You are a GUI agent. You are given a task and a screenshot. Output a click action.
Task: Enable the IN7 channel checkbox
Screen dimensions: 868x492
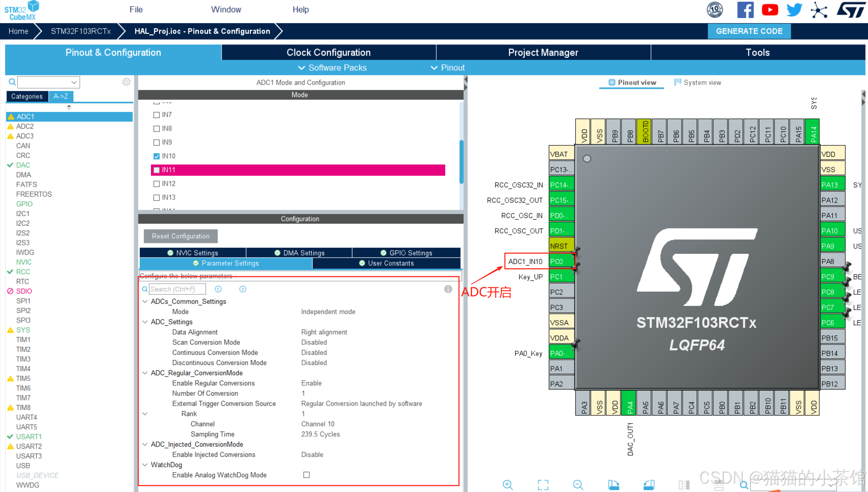(x=156, y=115)
